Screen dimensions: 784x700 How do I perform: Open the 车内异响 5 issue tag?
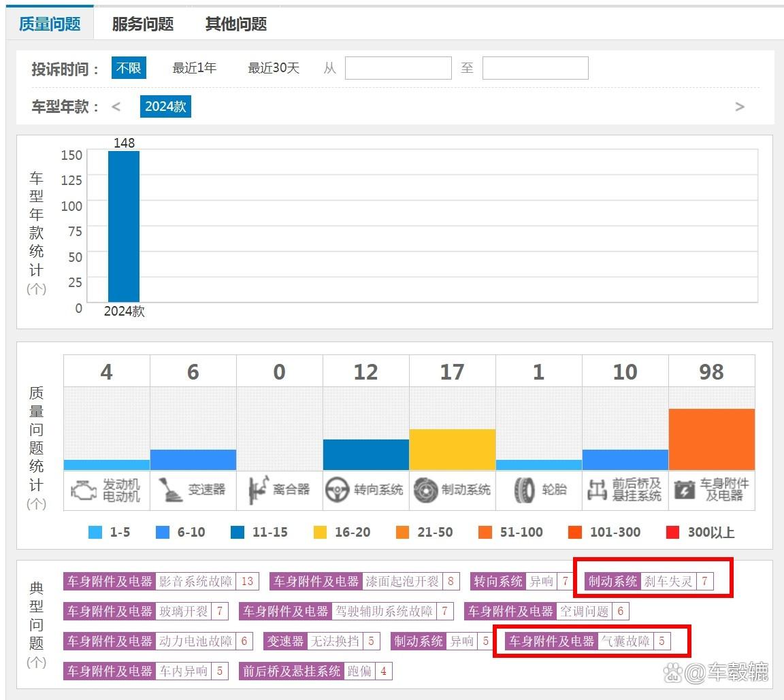[146, 671]
